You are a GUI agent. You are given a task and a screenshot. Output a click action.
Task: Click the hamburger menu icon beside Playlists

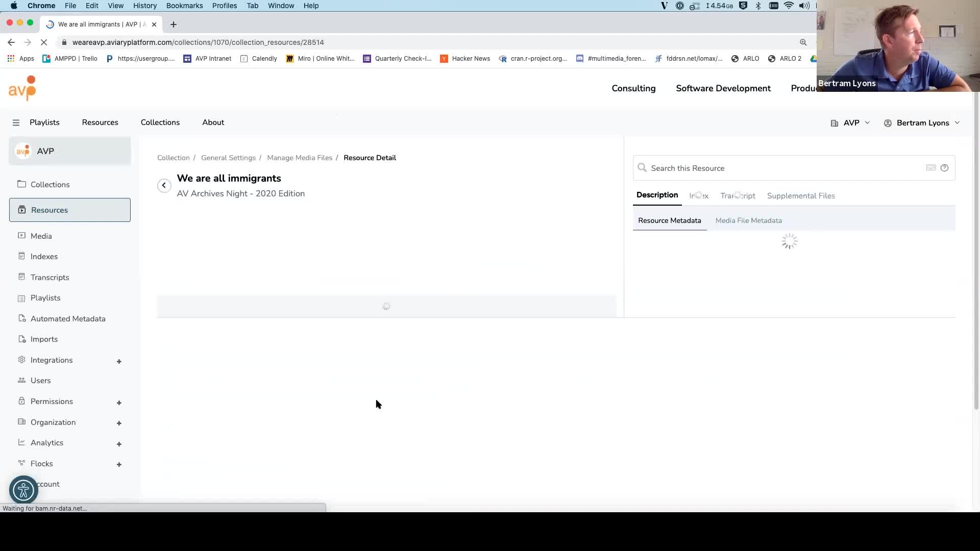pos(16,122)
